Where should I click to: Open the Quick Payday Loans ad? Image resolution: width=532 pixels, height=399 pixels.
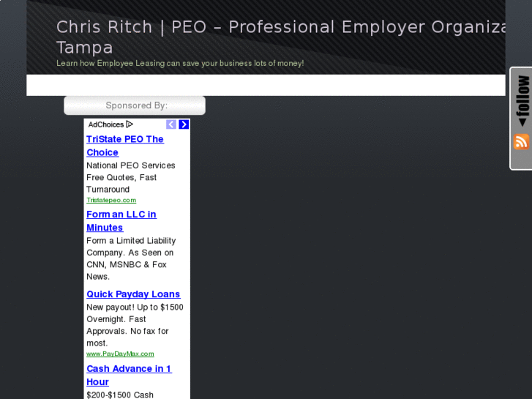click(x=133, y=294)
